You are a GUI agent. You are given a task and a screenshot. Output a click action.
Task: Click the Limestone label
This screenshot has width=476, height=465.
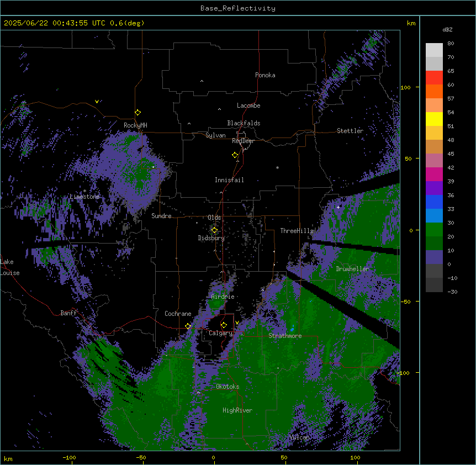(84, 197)
